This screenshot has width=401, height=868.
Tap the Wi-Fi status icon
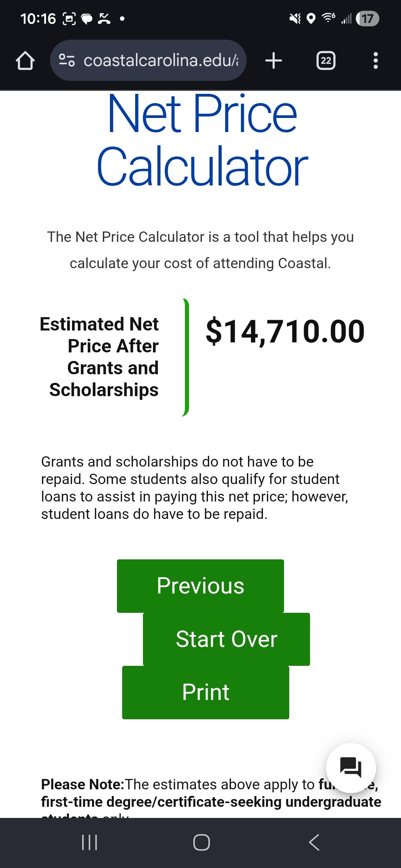coord(329,18)
